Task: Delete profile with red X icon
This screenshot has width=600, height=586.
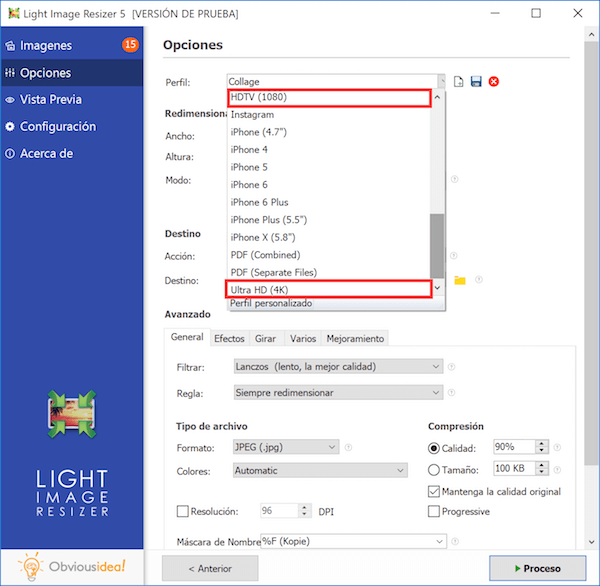Action: 494,82
